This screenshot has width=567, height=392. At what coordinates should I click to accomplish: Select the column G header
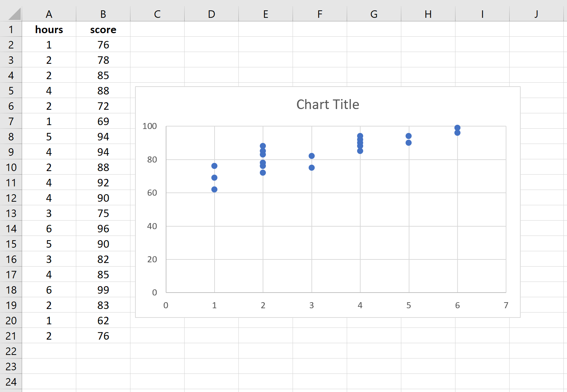374,14
